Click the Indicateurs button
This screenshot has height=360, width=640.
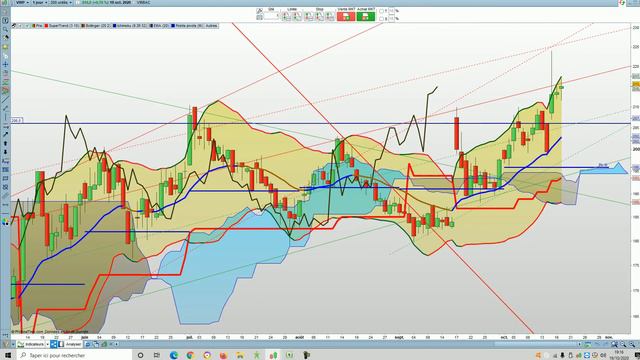tap(31, 344)
